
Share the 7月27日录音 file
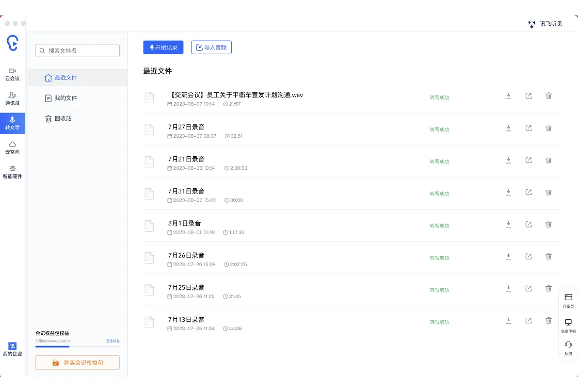[x=528, y=128]
